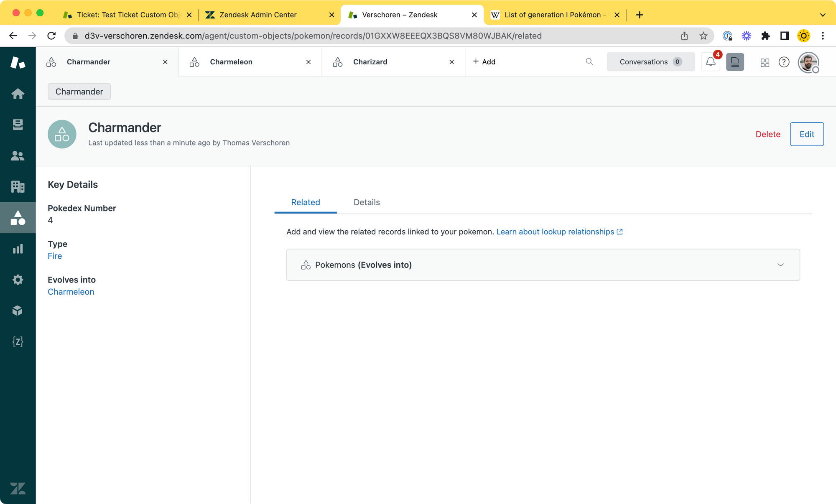This screenshot has width=836, height=504.
Task: Click the browser URL address bar
Action: [313, 36]
